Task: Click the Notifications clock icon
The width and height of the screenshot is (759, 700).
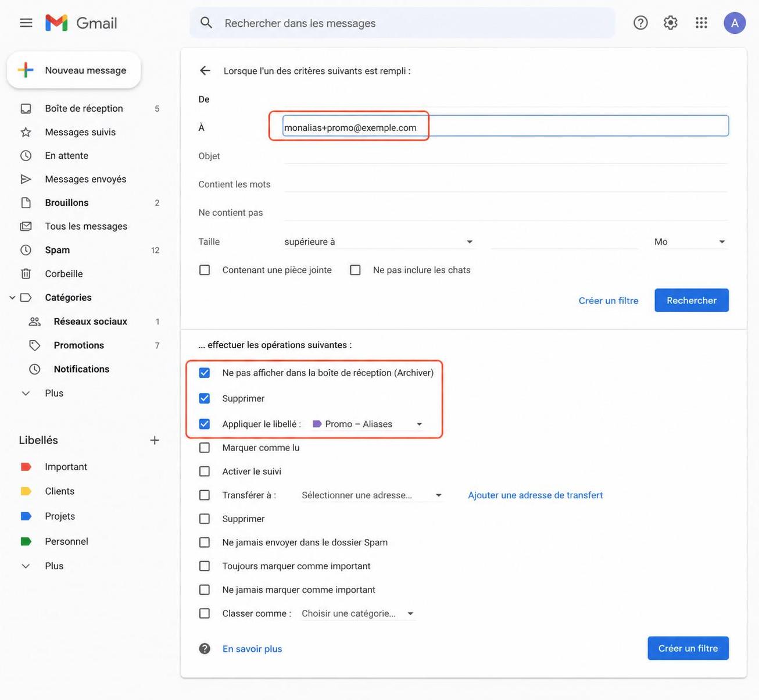Action: coord(35,369)
